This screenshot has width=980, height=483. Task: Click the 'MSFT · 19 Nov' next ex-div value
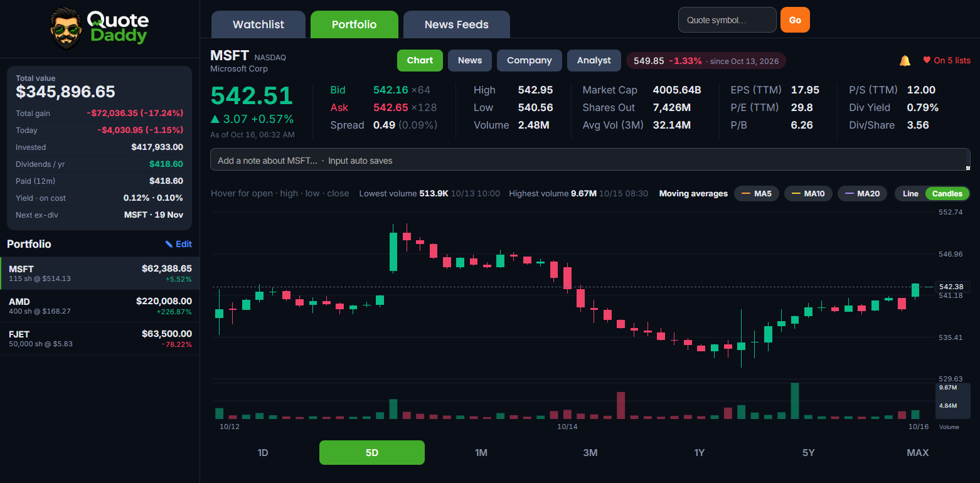pos(154,215)
